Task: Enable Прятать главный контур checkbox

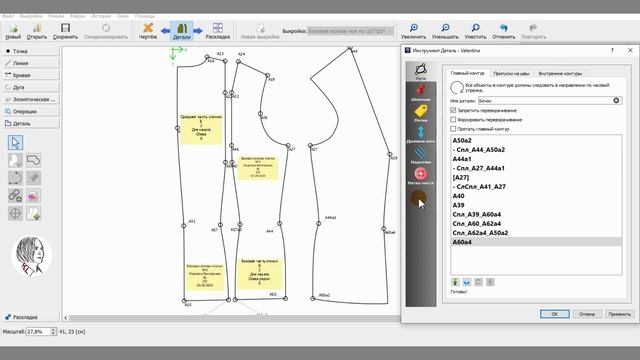Action: (453, 129)
